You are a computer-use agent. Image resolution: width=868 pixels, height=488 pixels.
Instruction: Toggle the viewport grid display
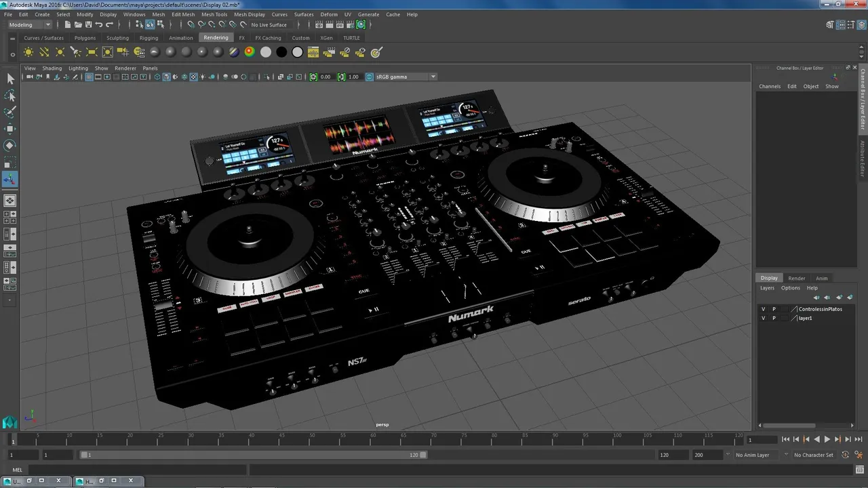coord(89,77)
